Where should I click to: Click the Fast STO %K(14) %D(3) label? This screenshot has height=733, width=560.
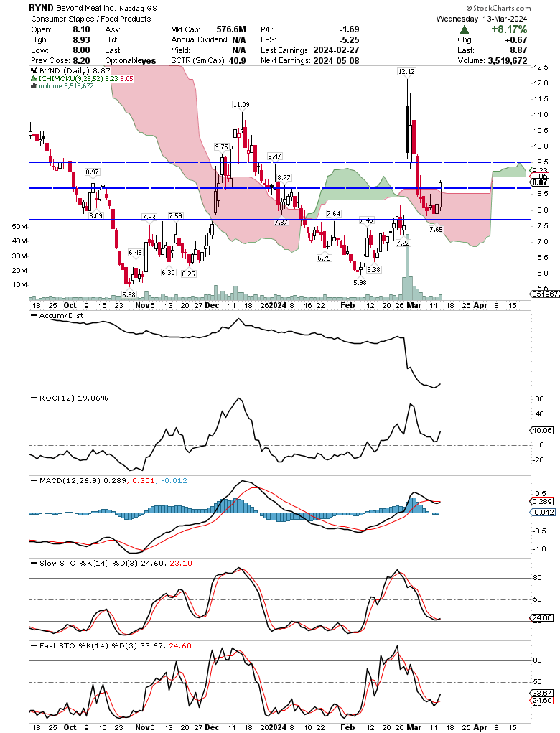coord(88,646)
